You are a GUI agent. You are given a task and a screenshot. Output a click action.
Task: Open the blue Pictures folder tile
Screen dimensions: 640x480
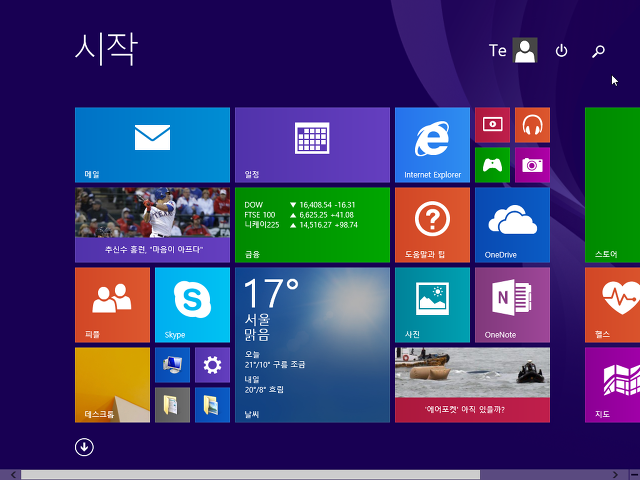(x=212, y=405)
